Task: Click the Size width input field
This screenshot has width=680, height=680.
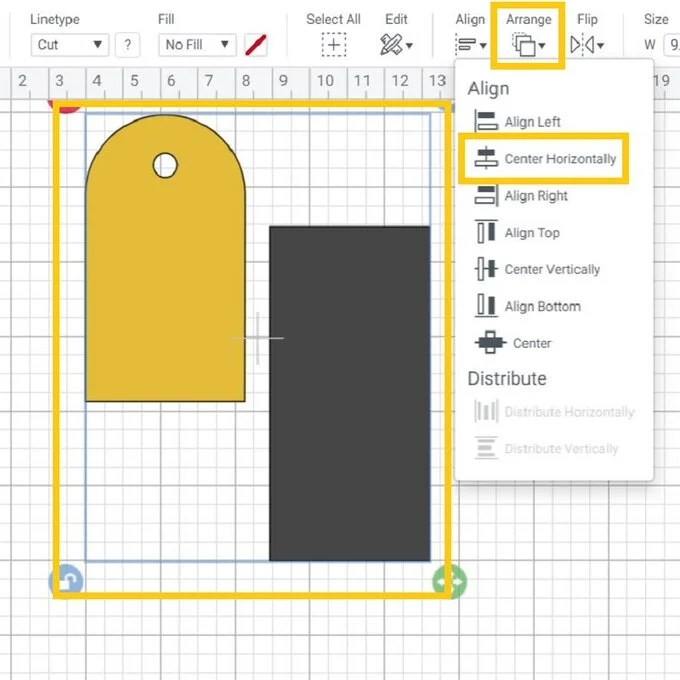Action: point(672,45)
